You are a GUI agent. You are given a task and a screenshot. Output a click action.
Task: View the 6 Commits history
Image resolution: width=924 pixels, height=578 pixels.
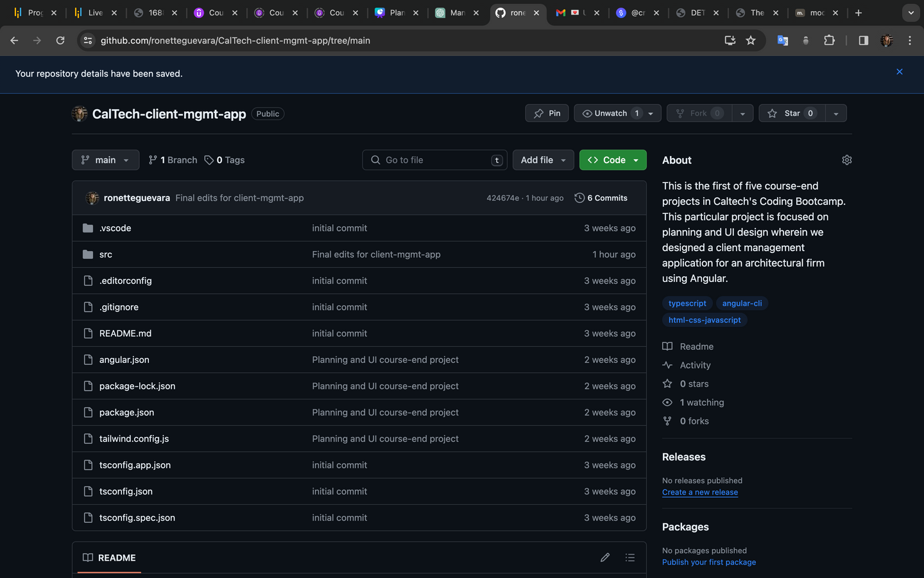(x=601, y=198)
